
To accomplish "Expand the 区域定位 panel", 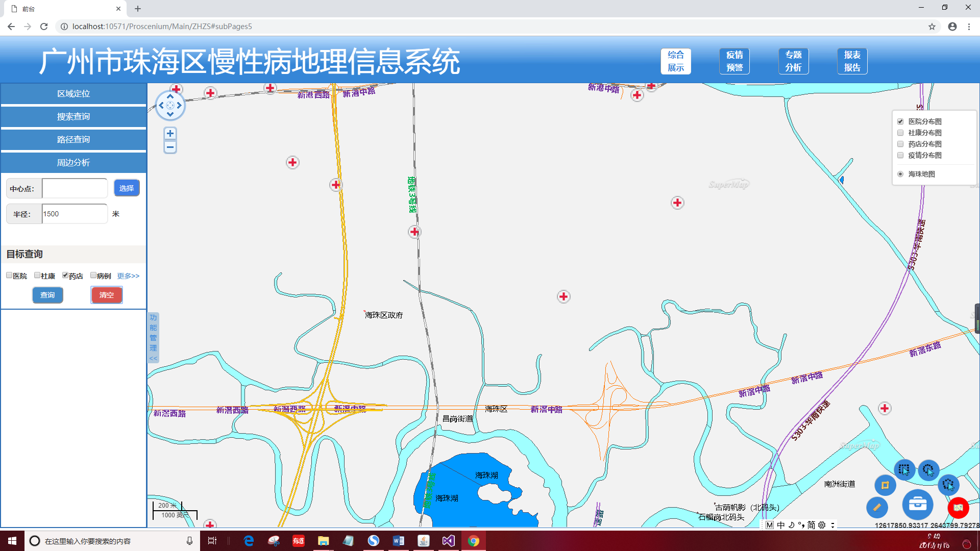I will coord(73,94).
